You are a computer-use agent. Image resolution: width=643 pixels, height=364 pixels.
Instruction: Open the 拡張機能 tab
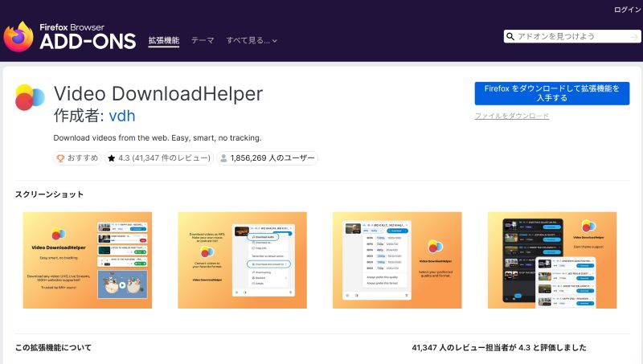coord(164,41)
